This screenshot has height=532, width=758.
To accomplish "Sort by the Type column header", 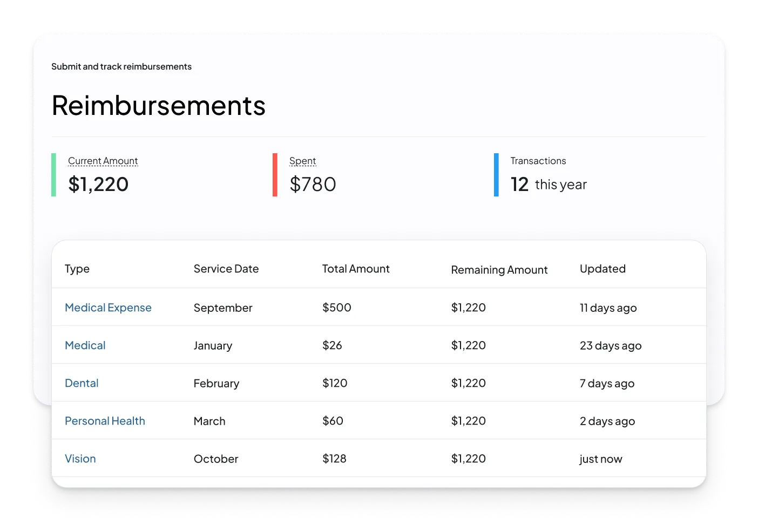I will pos(77,268).
